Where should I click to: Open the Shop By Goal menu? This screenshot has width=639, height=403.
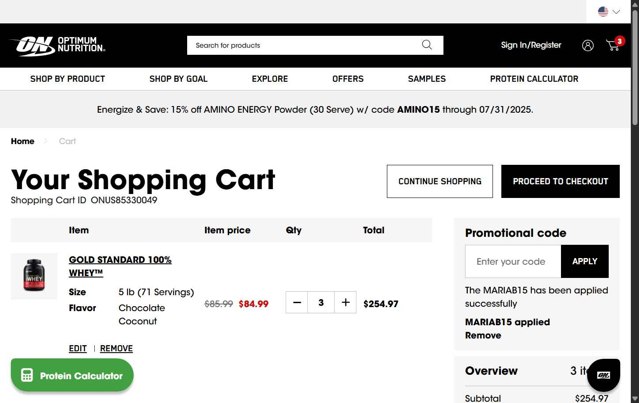[x=178, y=79]
